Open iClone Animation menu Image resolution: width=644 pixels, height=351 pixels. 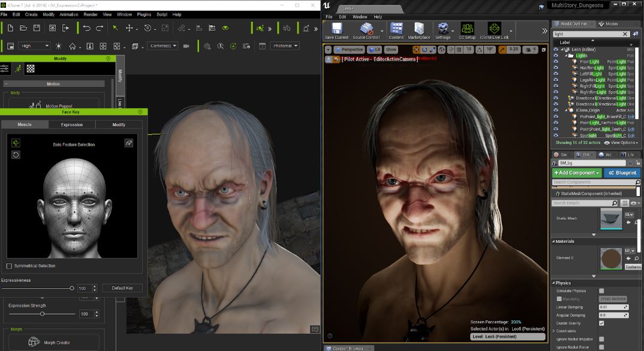(x=68, y=14)
